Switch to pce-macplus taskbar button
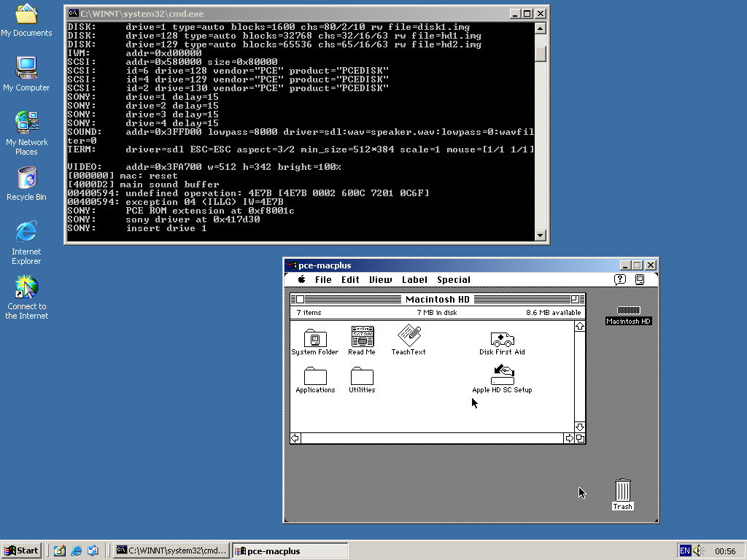 coord(290,551)
